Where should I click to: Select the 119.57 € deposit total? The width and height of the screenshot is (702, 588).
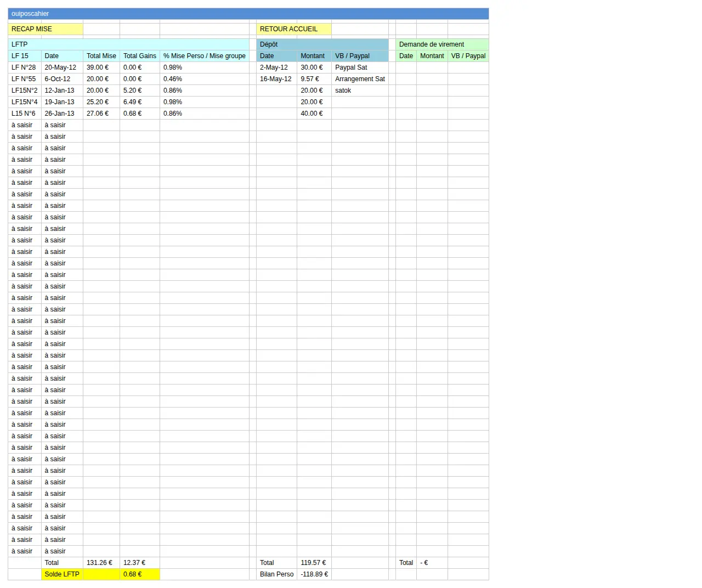click(x=314, y=563)
